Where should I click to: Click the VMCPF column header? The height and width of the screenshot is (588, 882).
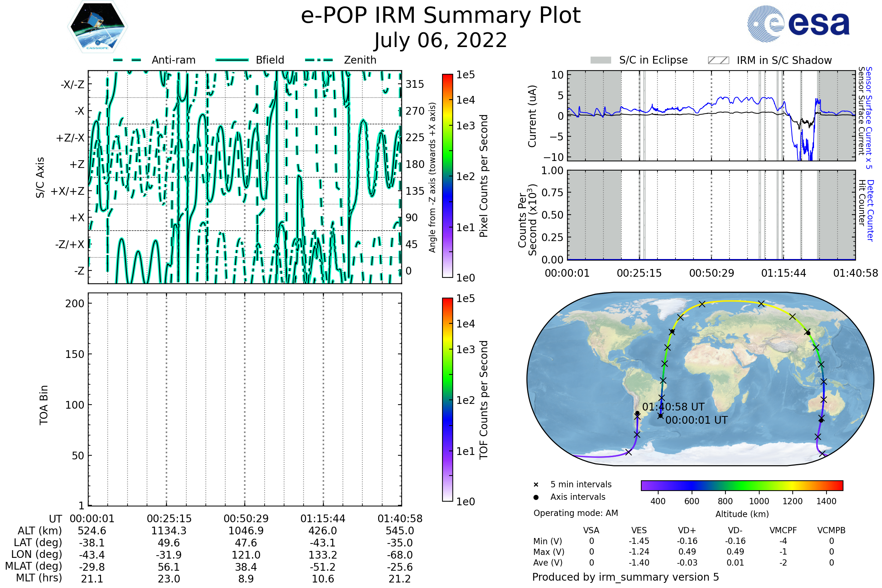click(x=783, y=530)
